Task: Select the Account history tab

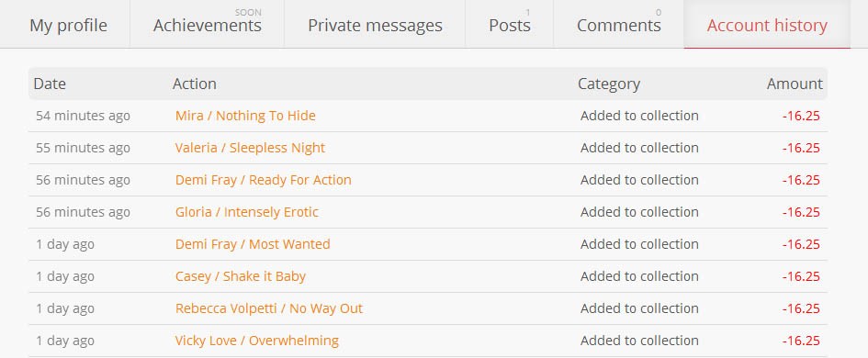Action: 767,26
